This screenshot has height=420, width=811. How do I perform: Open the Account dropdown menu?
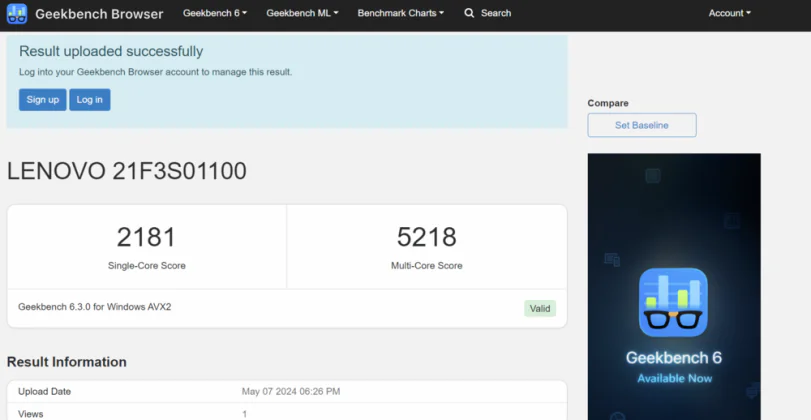[729, 13]
